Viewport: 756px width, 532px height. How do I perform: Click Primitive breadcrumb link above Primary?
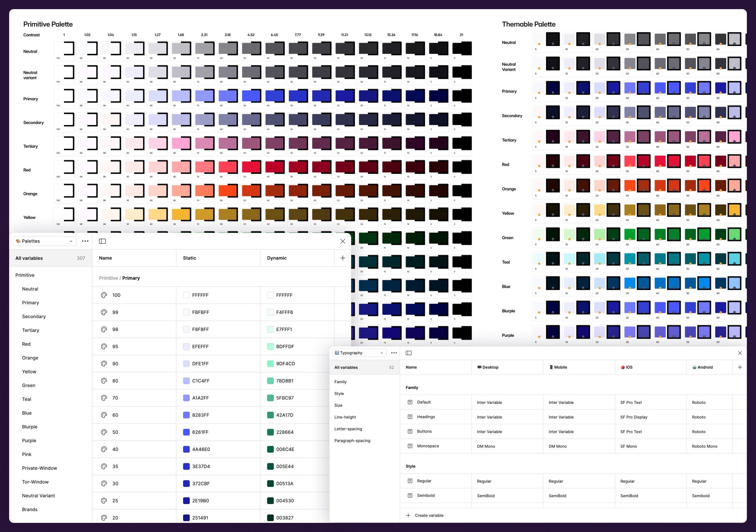108,278
